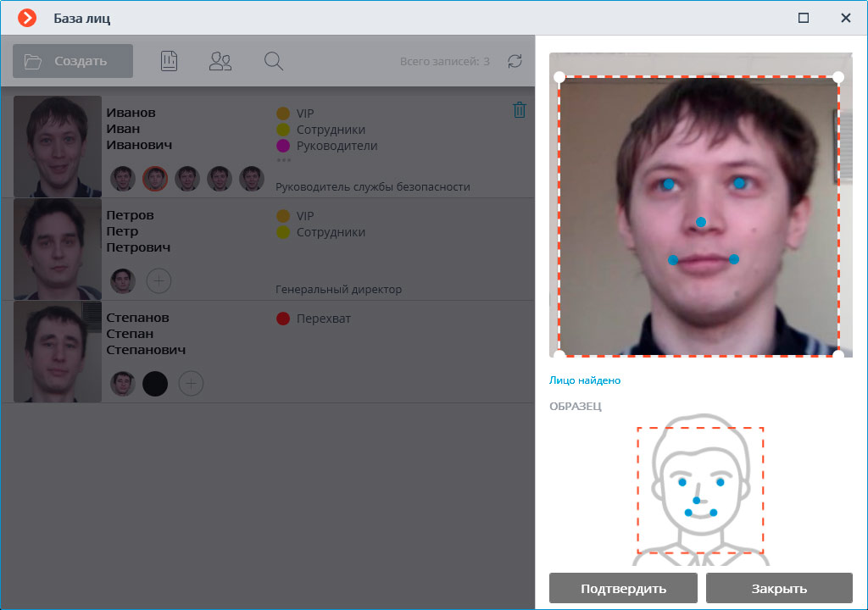Click top-left handle of face selection frame

click(559, 77)
